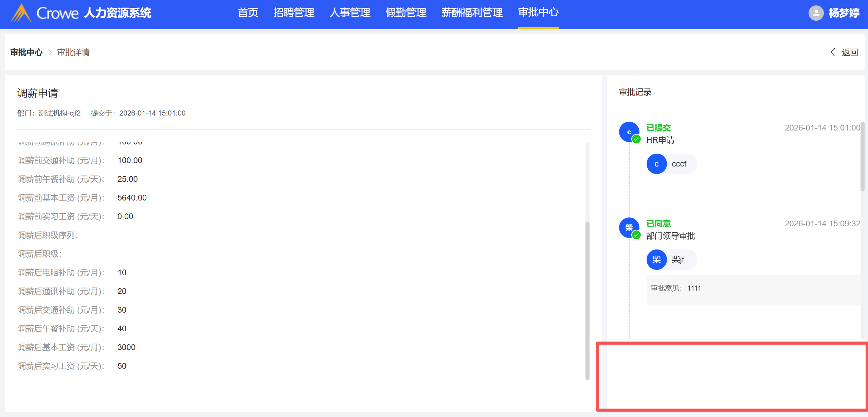Click the 审批中心 breadcrumb link

(26, 52)
